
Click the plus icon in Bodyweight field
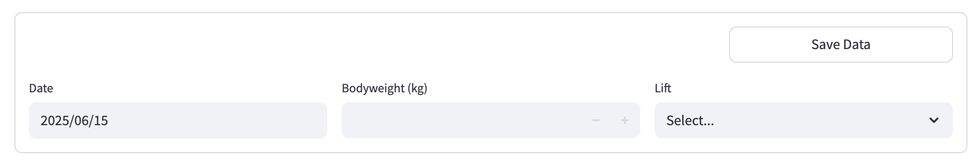(625, 120)
